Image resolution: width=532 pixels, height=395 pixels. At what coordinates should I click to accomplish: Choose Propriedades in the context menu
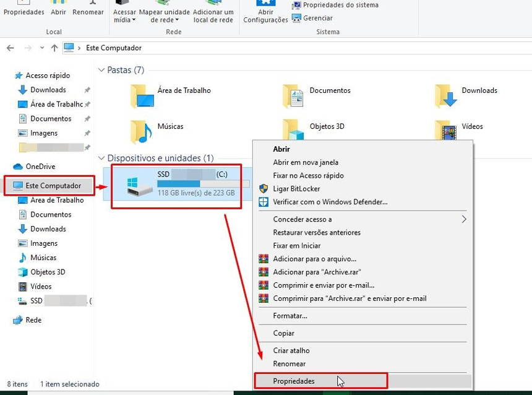pos(294,381)
